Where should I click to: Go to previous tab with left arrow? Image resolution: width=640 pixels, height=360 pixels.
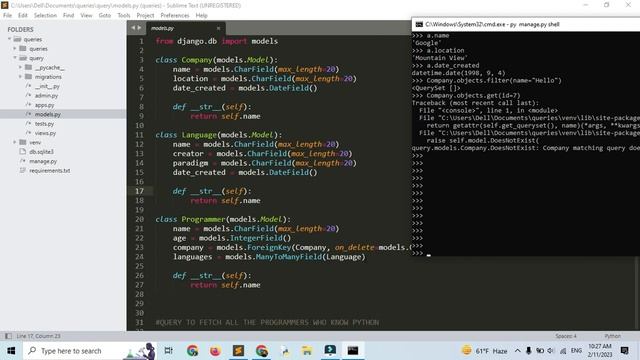tap(133, 28)
